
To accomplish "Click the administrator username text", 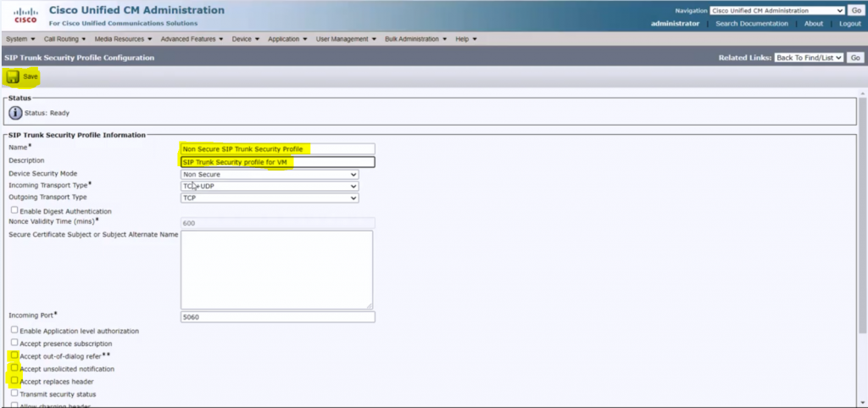I will 675,24.
